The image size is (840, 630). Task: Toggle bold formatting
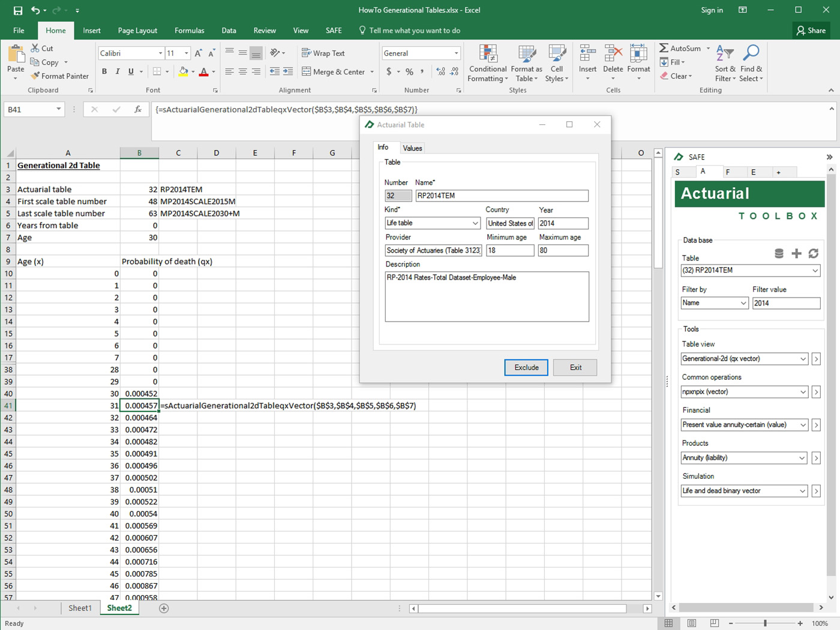coord(104,71)
